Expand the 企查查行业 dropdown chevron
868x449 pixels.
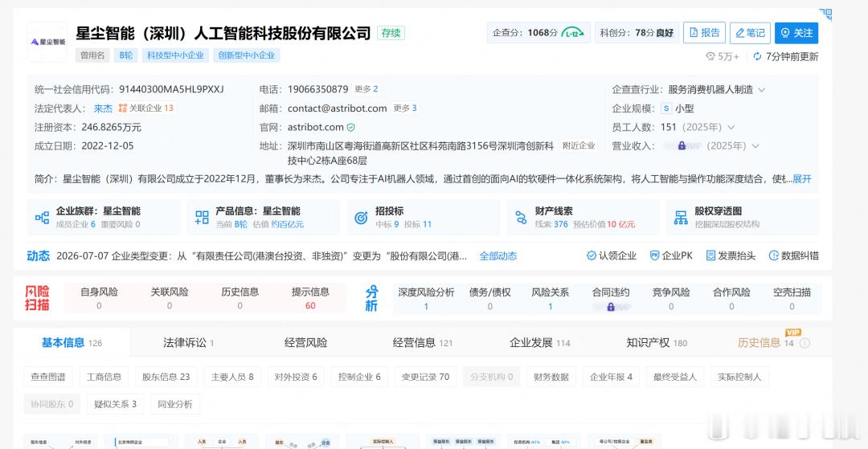coord(761,90)
